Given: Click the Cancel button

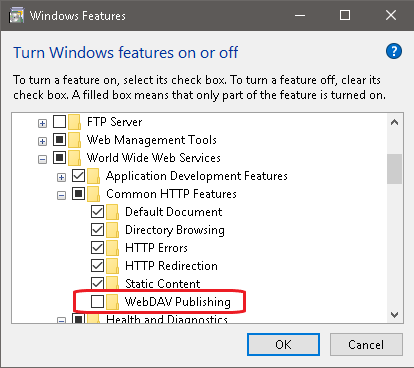Looking at the screenshot, I should 366,345.
